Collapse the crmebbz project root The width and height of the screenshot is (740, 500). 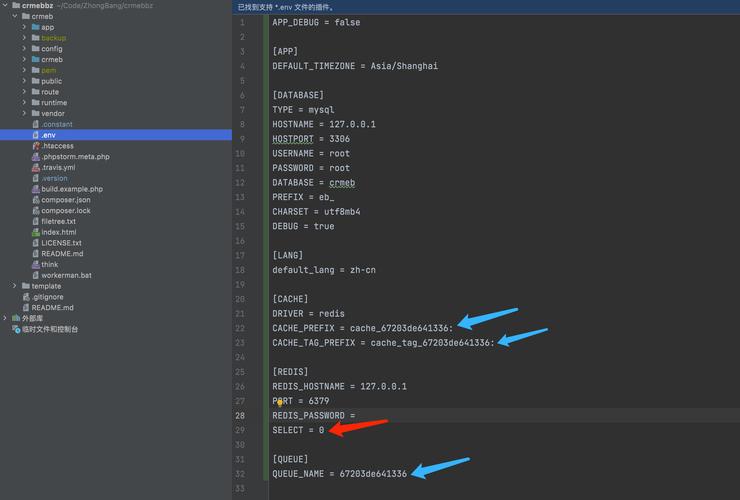4,5
